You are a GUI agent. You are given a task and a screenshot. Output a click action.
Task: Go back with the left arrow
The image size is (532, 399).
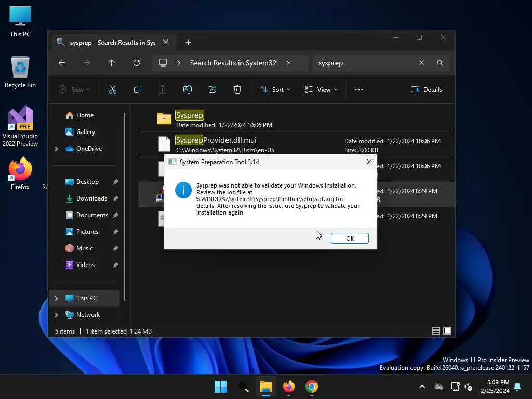pos(62,63)
